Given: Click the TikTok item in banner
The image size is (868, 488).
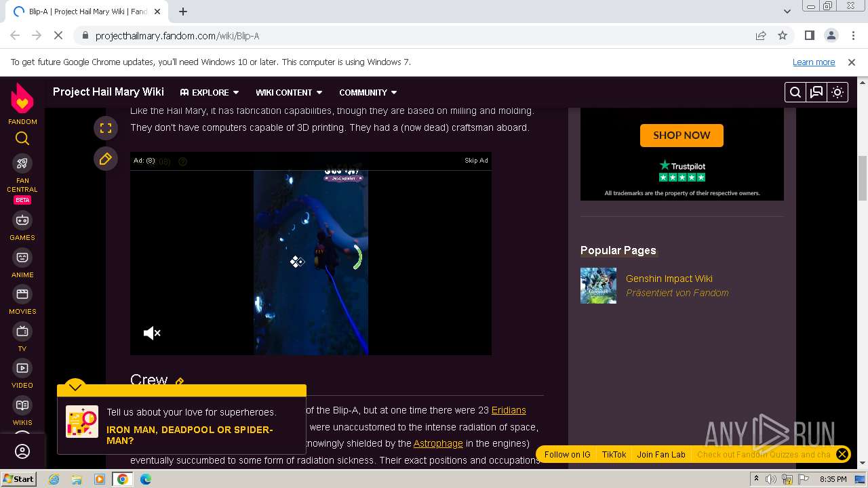Looking at the screenshot, I should click(x=614, y=454).
